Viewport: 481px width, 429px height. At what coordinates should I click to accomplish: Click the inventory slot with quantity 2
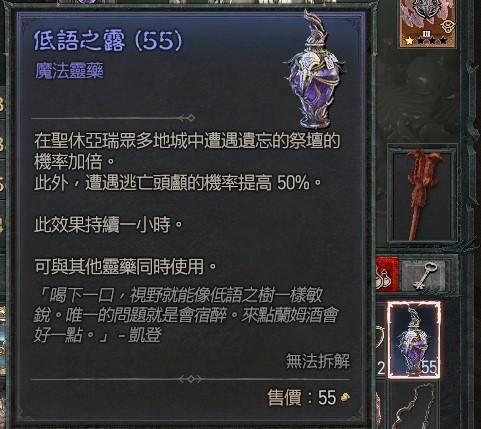tap(381, 340)
